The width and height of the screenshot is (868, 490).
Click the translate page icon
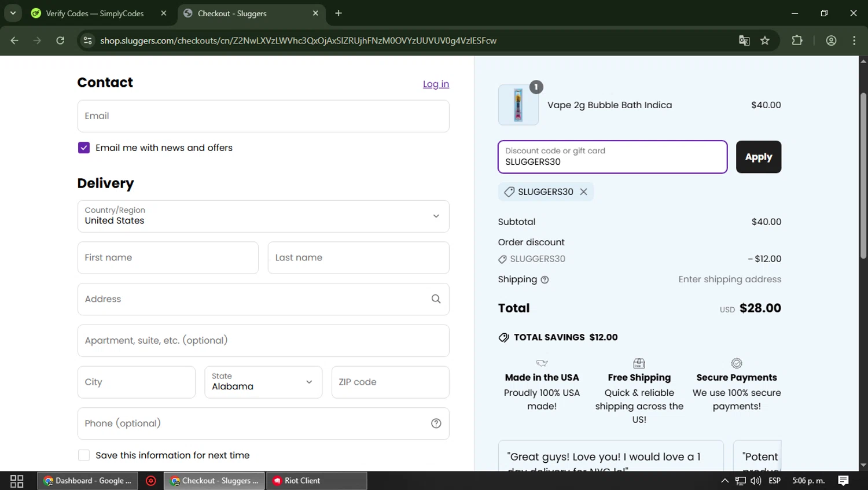pyautogui.click(x=744, y=40)
